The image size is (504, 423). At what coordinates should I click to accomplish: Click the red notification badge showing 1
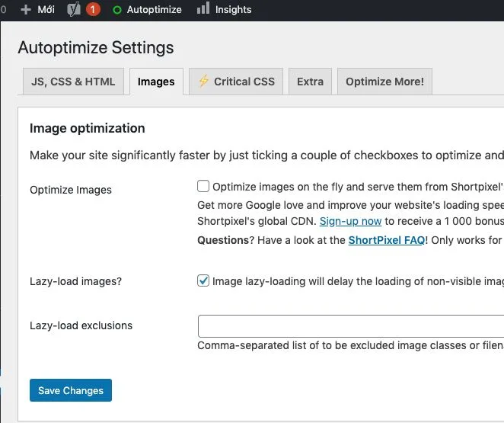[x=93, y=10]
